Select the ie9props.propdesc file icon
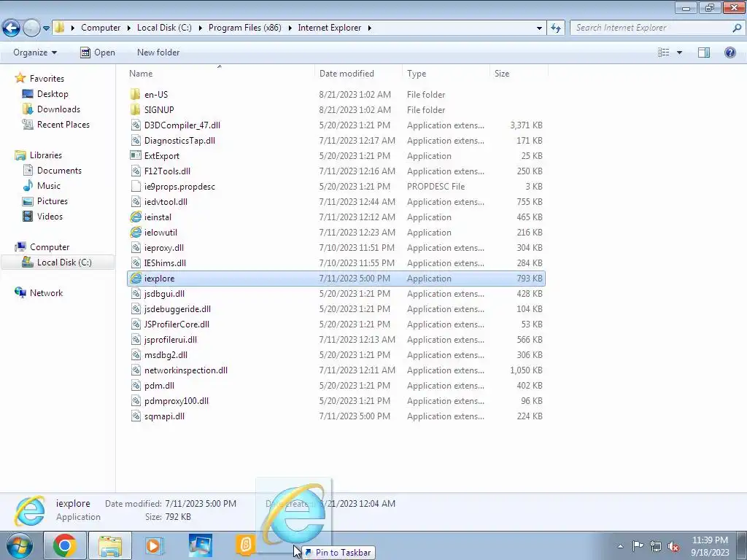The height and width of the screenshot is (560, 747). (136, 186)
